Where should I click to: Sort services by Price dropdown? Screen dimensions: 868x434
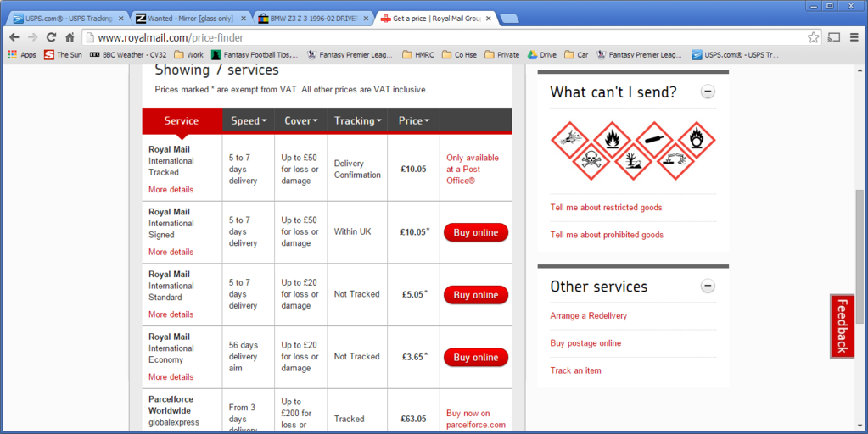413,120
